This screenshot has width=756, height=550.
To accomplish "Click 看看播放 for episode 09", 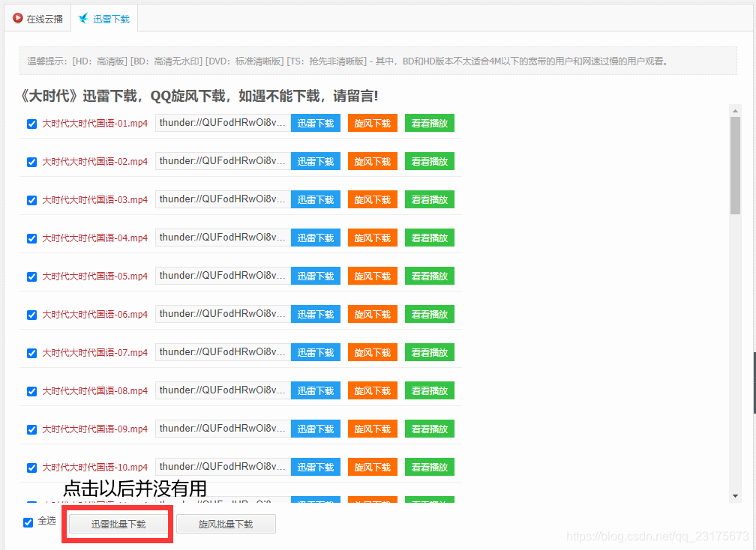I will (430, 429).
